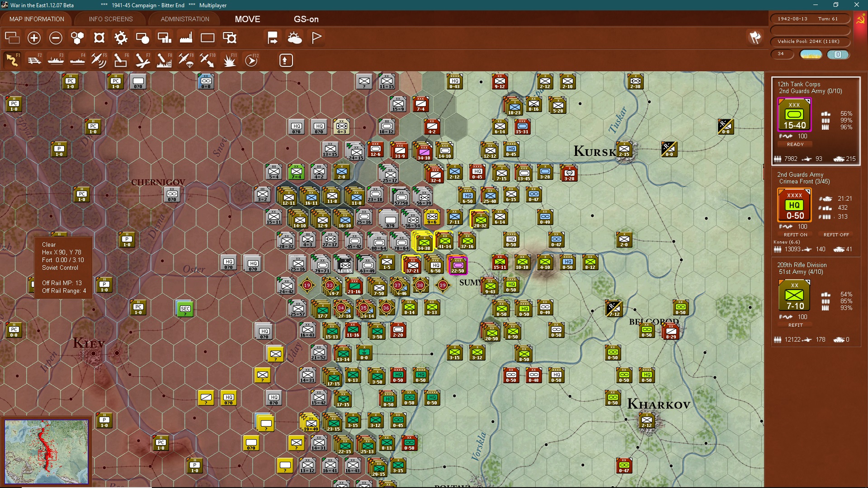Select the F10 air transfer mode icon
868x488 pixels.
(x=208, y=60)
